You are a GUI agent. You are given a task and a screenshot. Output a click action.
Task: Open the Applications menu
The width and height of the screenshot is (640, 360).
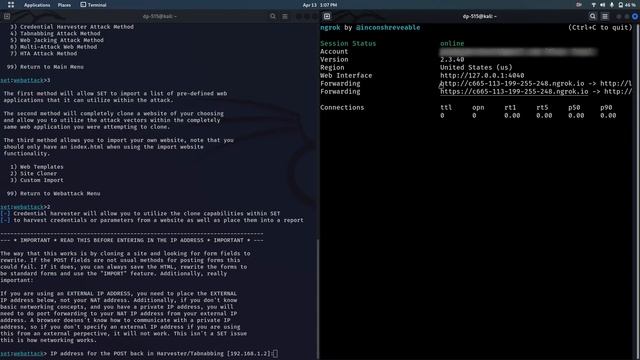(x=37, y=5)
